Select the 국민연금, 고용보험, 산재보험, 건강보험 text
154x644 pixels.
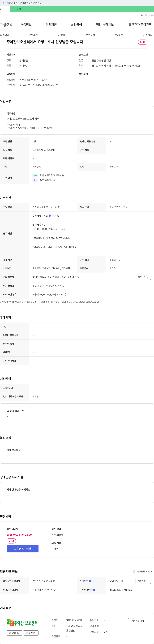pyautogui.click(x=51, y=268)
